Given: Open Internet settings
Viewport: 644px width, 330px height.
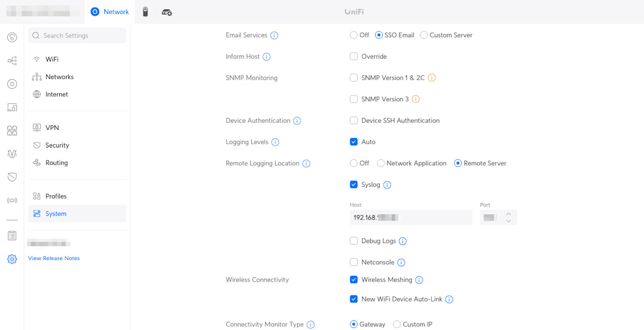Looking at the screenshot, I should point(77,94).
